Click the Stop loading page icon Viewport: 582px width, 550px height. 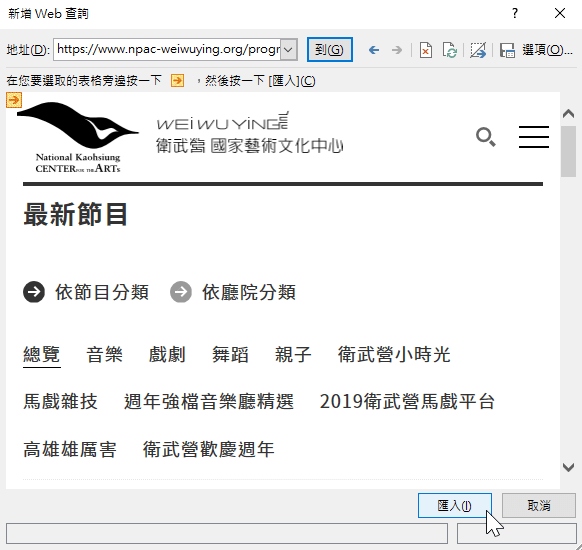click(426, 50)
